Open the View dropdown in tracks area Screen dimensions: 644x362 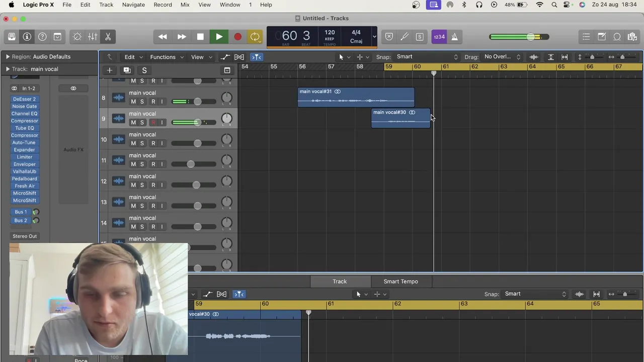click(201, 57)
